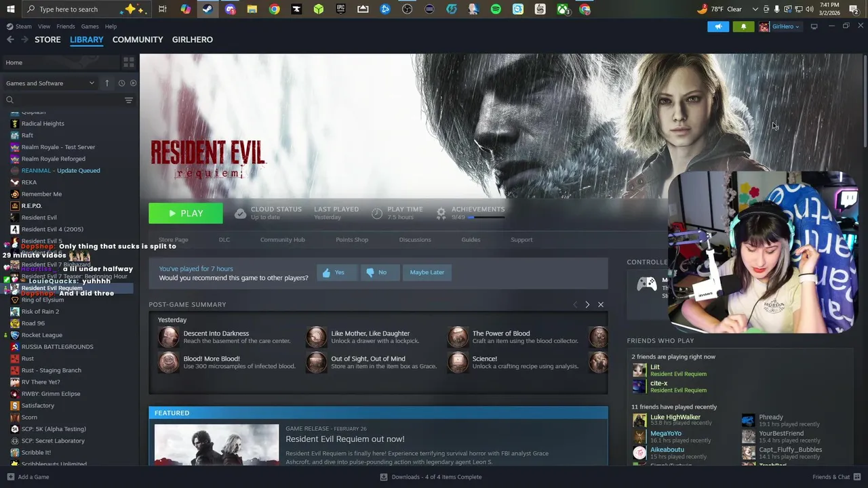Click Liit's friend avatar
This screenshot has height=488, width=868.
[x=639, y=370]
